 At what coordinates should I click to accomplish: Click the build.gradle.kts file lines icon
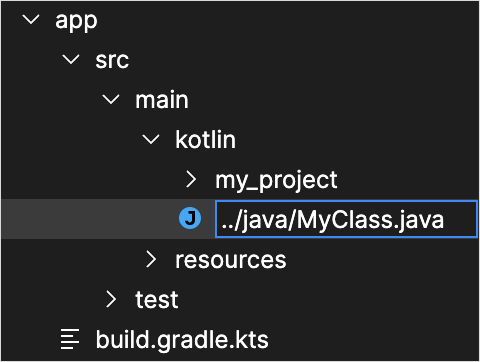[x=70, y=339]
